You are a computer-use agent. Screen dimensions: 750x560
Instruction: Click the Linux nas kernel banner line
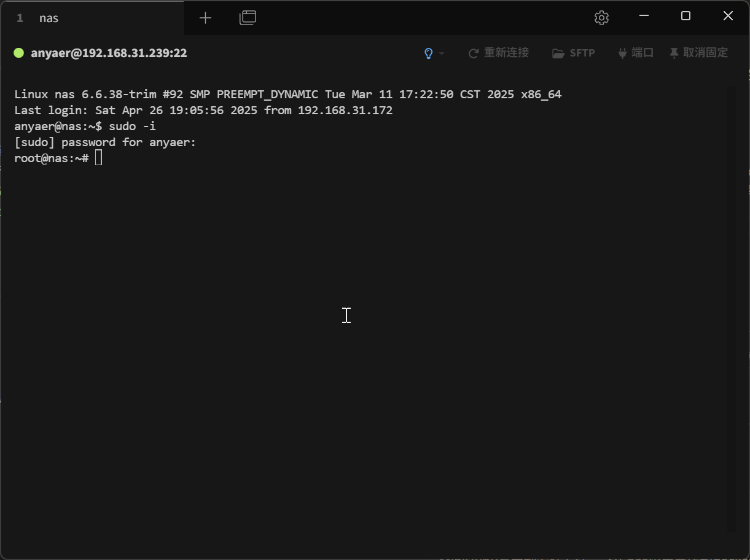point(287,95)
